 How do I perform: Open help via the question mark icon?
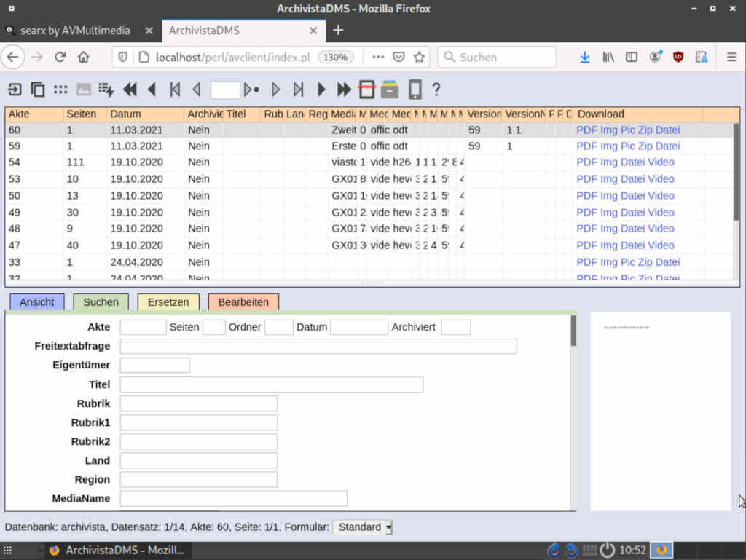[436, 90]
